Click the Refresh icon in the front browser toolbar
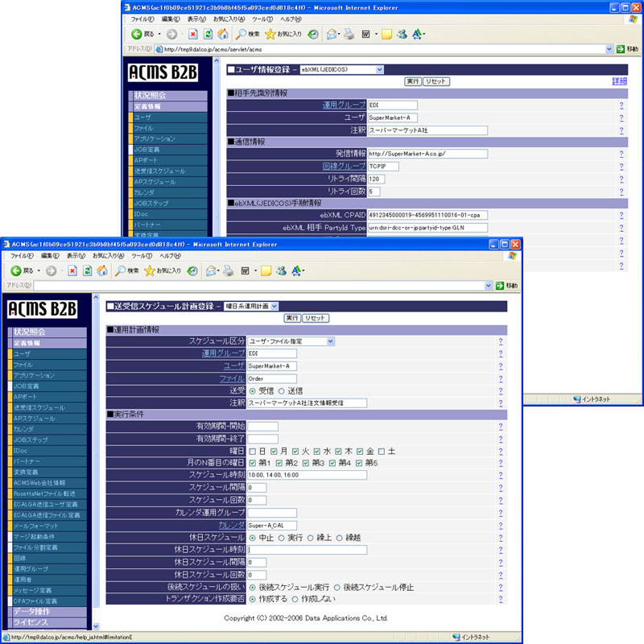The height and width of the screenshot is (644, 644). point(87,270)
